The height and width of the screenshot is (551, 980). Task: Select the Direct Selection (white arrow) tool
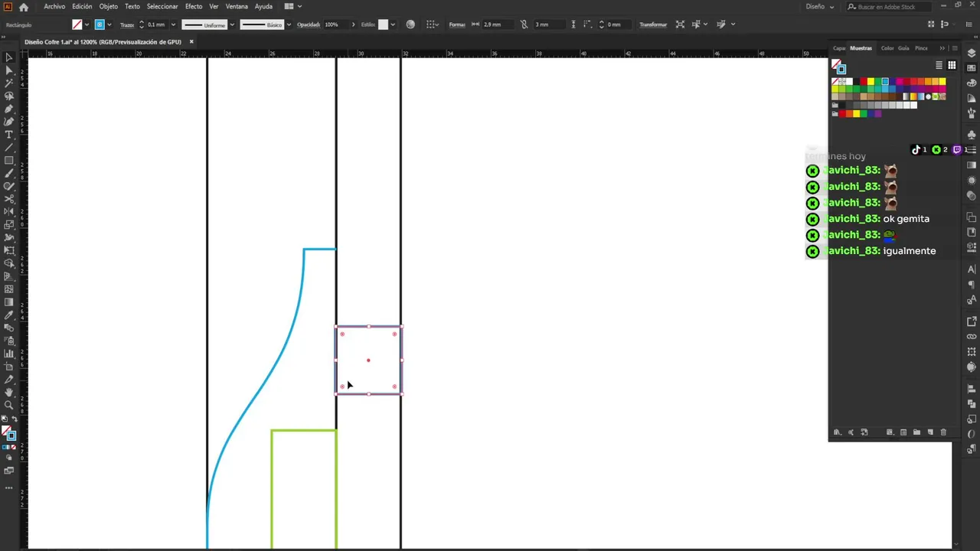pos(9,70)
